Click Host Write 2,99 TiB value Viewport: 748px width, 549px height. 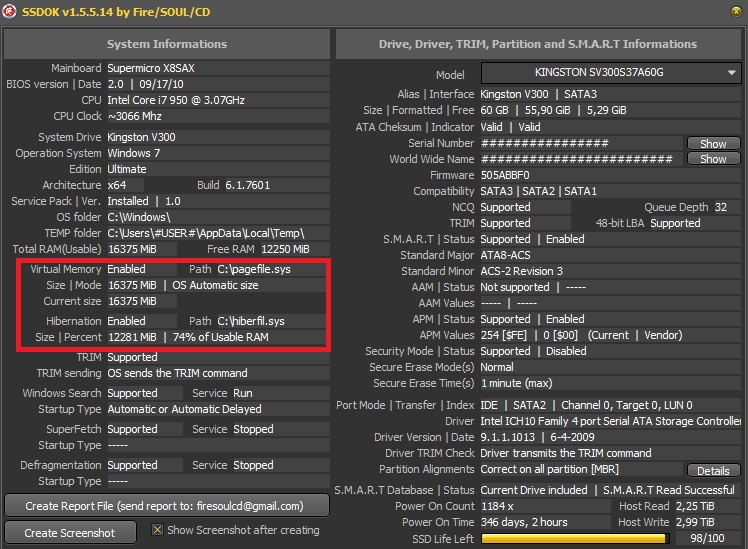(695, 522)
